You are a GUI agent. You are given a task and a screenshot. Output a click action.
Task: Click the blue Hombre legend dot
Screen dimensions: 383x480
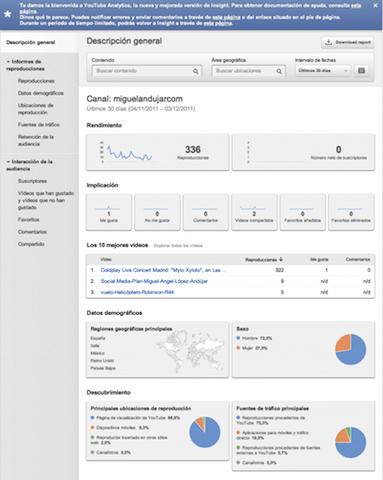point(238,338)
